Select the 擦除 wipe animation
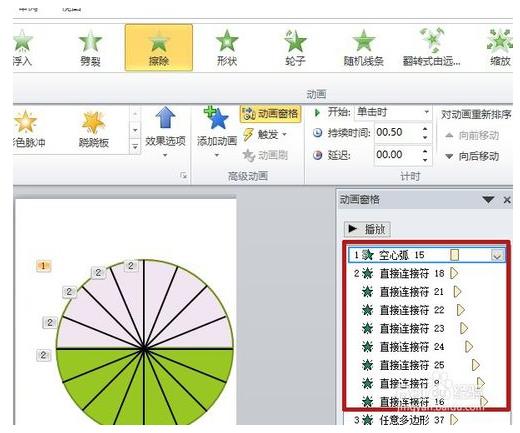This screenshot has height=433, width=520. point(159,48)
